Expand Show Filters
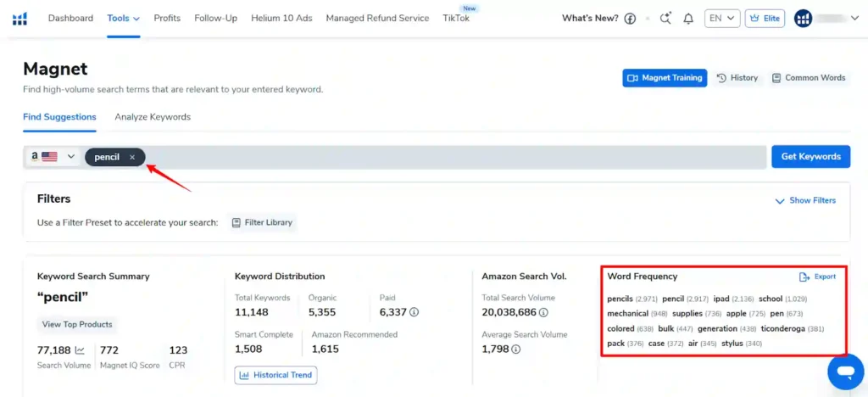The width and height of the screenshot is (868, 397). click(805, 200)
